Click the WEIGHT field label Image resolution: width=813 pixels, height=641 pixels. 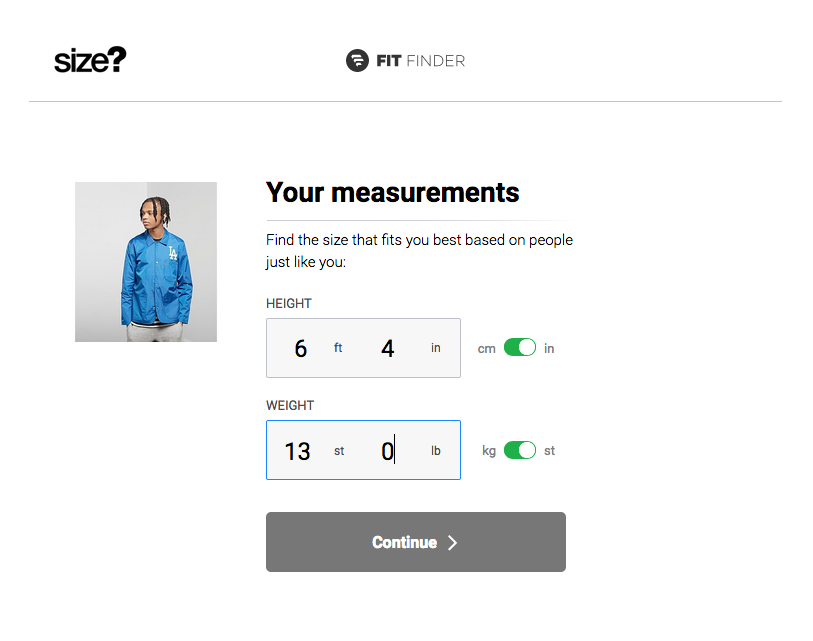tap(290, 405)
